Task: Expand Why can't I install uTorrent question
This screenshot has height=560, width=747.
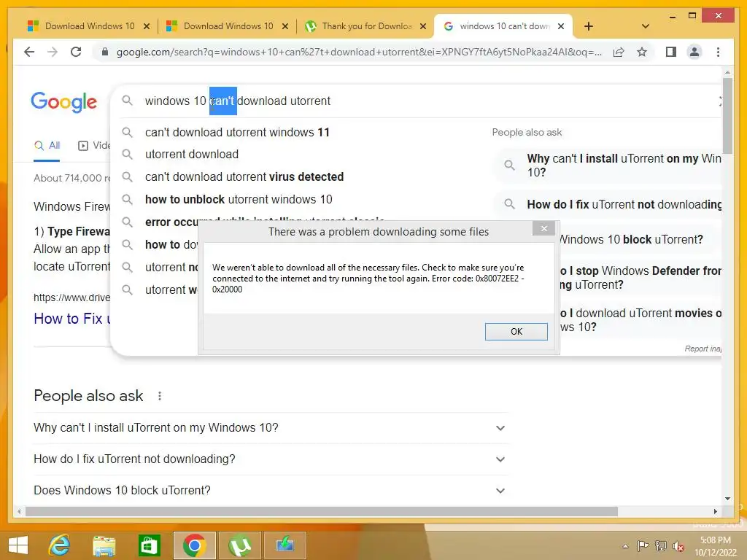Action: pos(271,427)
